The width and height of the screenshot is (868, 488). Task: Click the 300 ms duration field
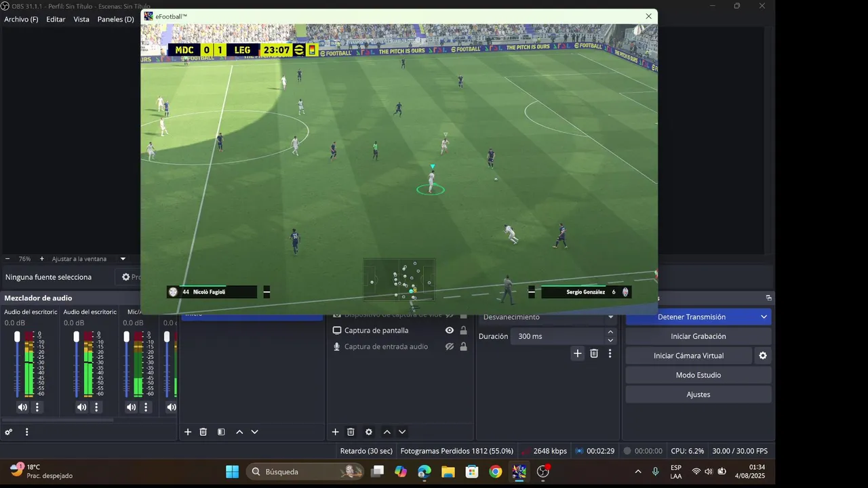click(558, 336)
